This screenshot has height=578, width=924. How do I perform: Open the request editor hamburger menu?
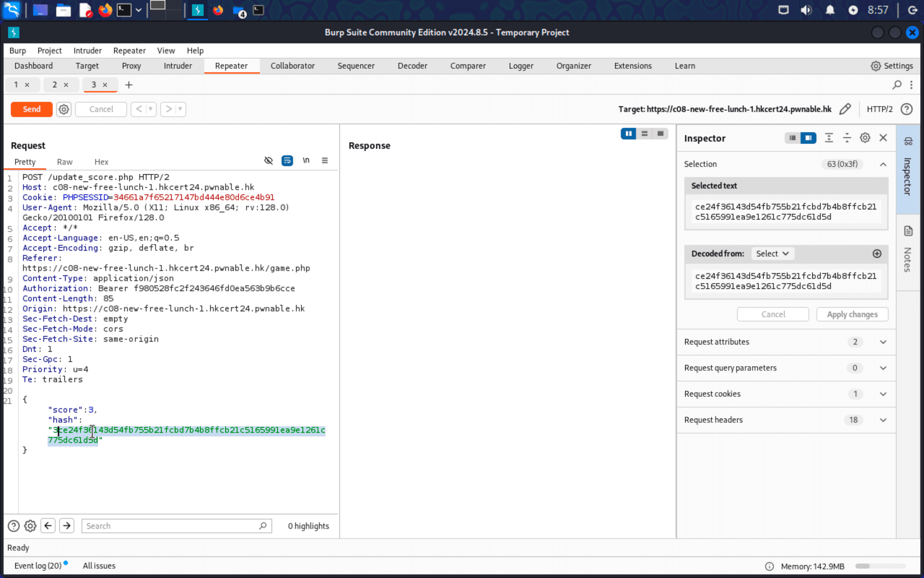pos(325,160)
